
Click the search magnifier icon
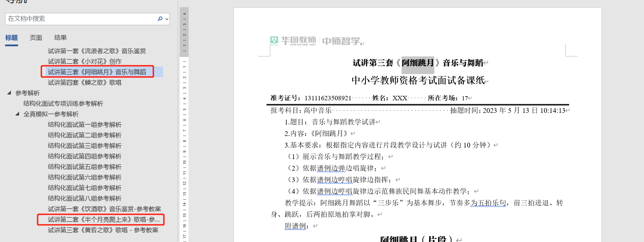[160, 19]
